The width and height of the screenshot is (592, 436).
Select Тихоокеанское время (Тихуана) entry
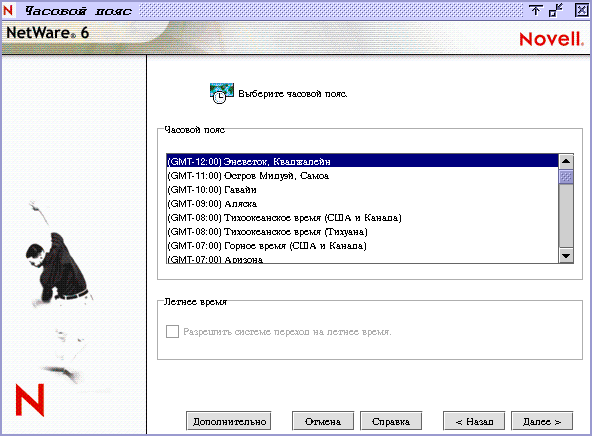tap(362, 231)
